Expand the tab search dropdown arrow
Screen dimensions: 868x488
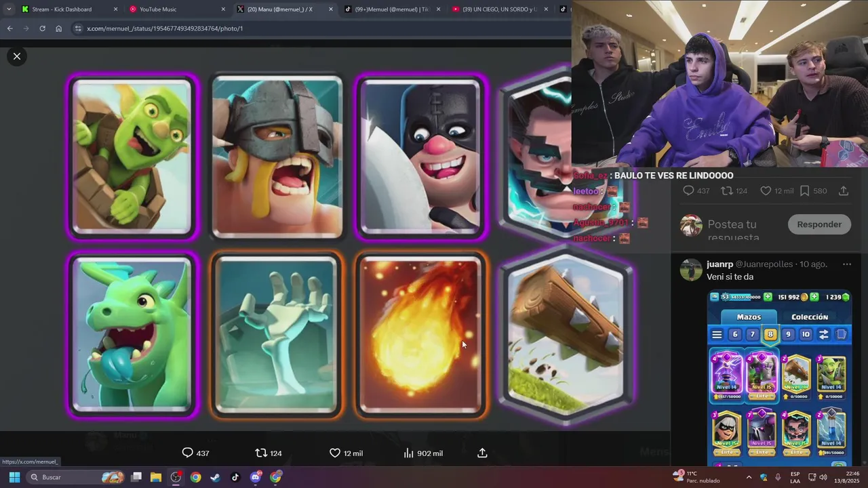pyautogui.click(x=8, y=9)
